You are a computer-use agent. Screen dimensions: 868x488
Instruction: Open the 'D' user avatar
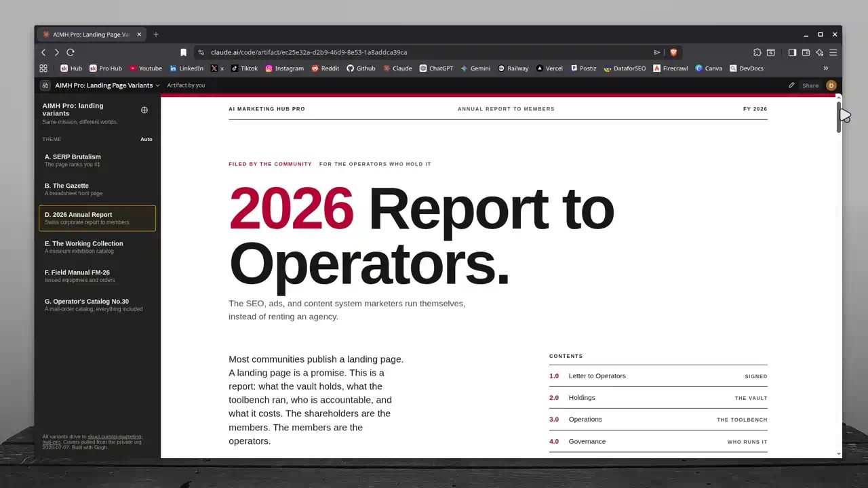[x=831, y=85]
